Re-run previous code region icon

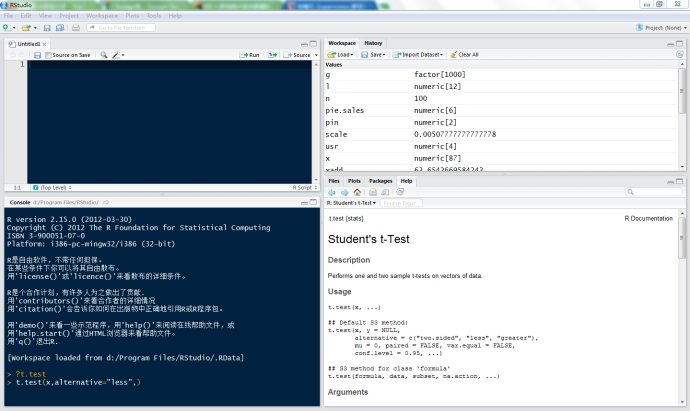point(273,55)
